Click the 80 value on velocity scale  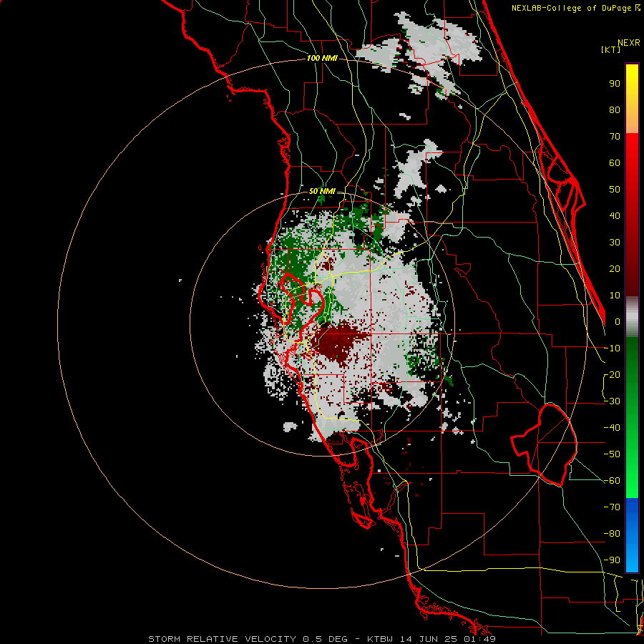coord(615,109)
